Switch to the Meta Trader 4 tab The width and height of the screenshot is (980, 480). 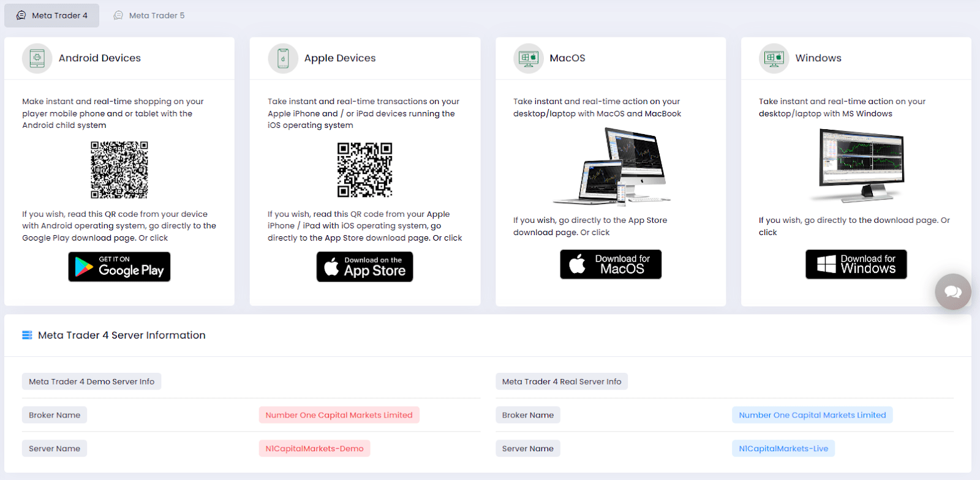tap(51, 15)
